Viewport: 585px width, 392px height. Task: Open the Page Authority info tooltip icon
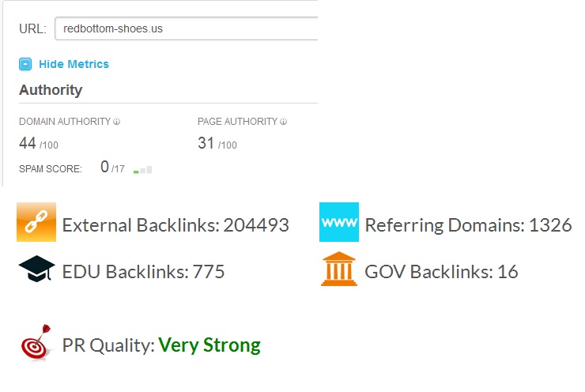coord(283,122)
